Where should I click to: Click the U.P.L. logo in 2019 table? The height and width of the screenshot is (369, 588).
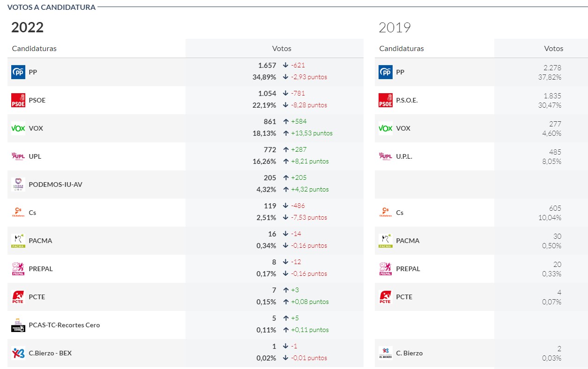click(386, 156)
